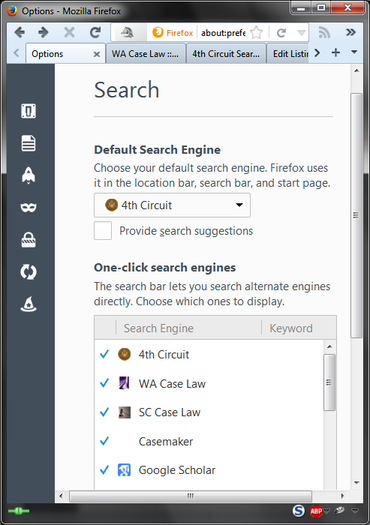Bookmark page with the star icon

[256, 33]
